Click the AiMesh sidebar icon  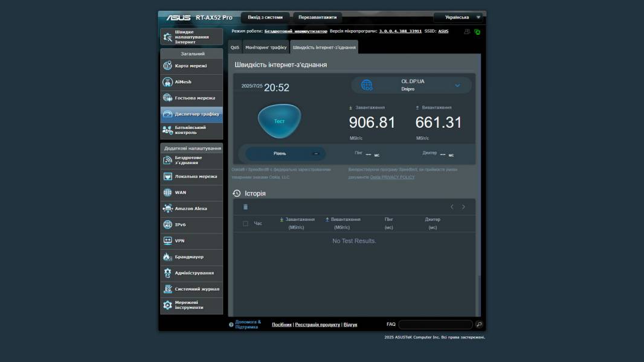click(x=167, y=82)
